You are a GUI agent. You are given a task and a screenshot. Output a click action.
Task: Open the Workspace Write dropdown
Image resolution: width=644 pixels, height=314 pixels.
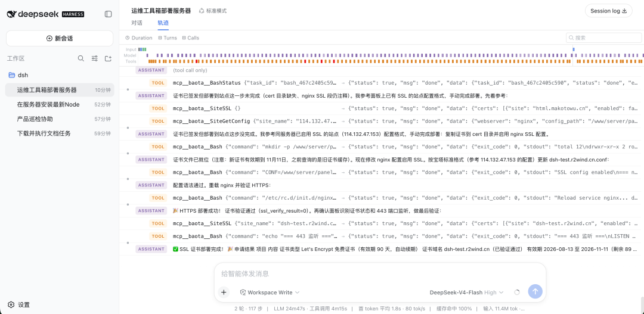click(x=270, y=292)
